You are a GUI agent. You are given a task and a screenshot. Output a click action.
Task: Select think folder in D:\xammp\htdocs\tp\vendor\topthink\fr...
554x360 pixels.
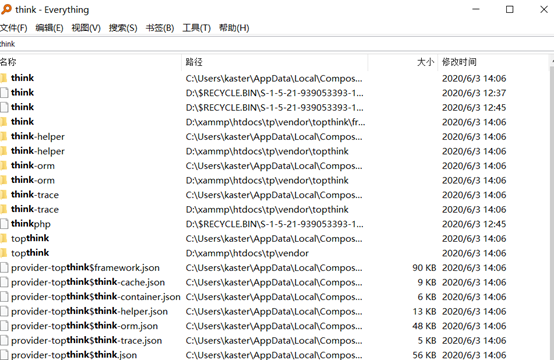point(22,122)
